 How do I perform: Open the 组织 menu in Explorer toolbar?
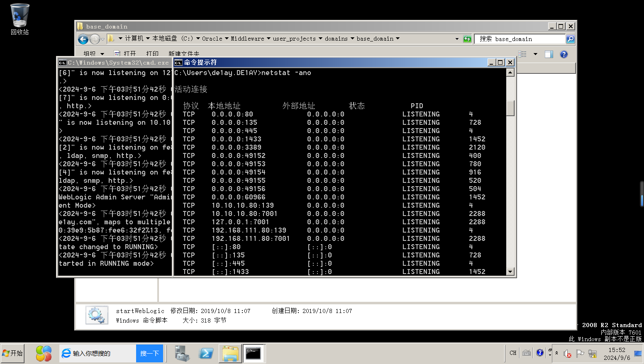click(94, 54)
